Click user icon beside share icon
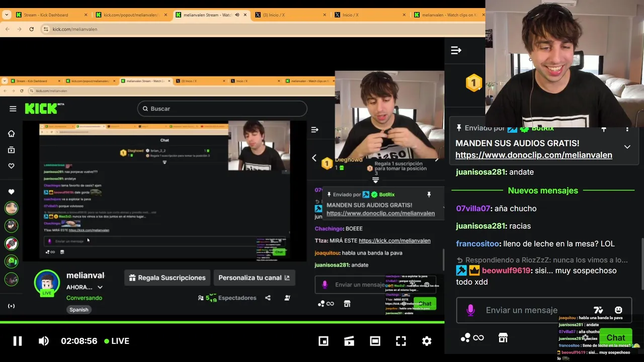 click(287, 298)
